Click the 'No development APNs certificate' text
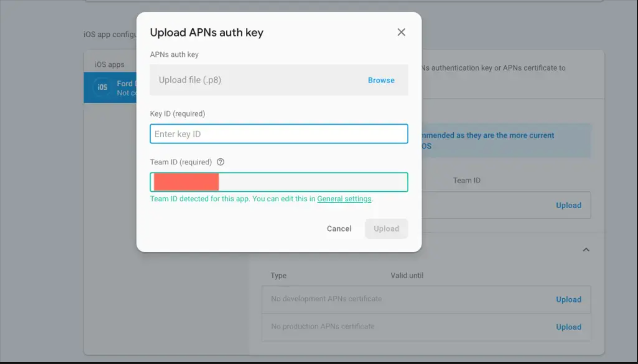The height and width of the screenshot is (364, 638). click(326, 299)
